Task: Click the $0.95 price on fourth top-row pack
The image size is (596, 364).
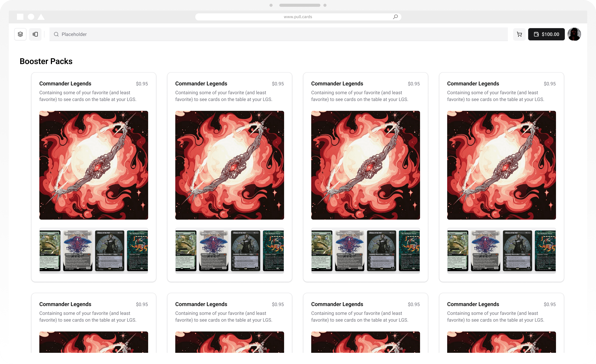Action: [x=550, y=84]
